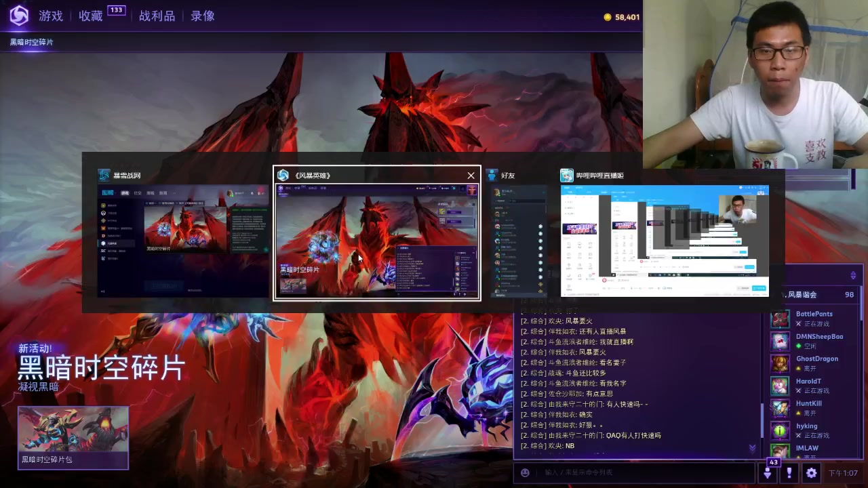Click chat line 伴我如衣: 确实
The image size is (868, 488).
coord(556,414)
